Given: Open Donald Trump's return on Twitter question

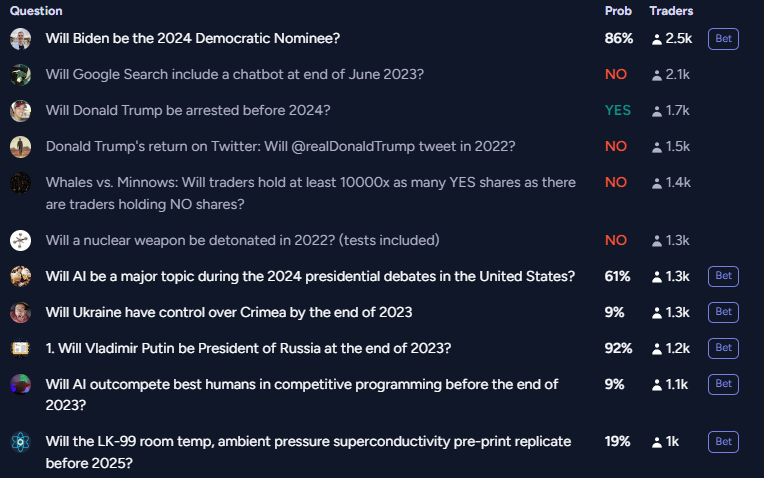Looking at the screenshot, I should [281, 147].
